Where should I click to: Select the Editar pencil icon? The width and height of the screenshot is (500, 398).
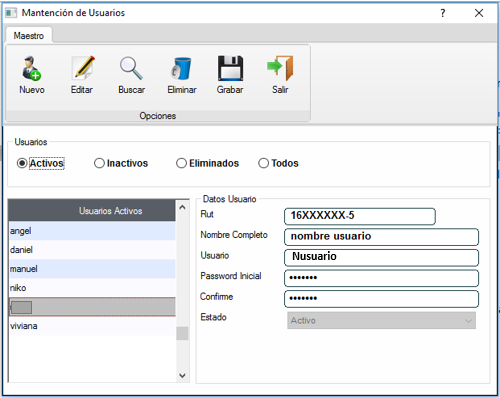tap(83, 68)
